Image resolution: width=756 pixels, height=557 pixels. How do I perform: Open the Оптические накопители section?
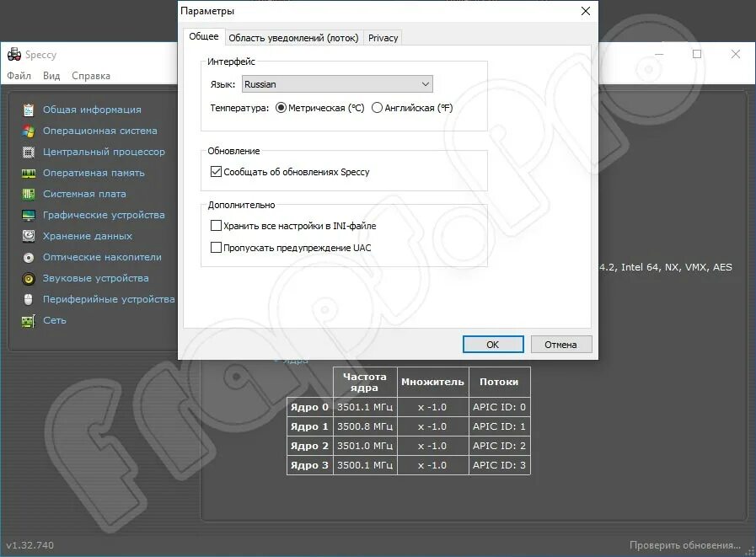click(x=102, y=257)
